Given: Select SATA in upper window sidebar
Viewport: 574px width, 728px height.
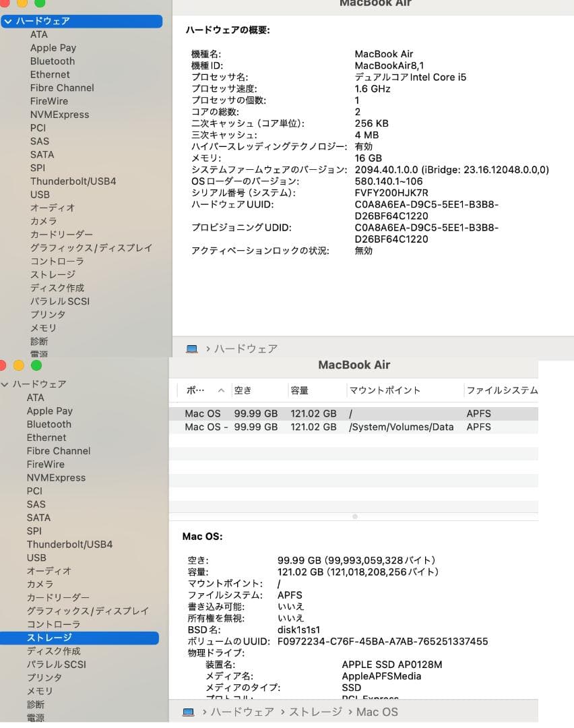Looking at the screenshot, I should (x=42, y=154).
